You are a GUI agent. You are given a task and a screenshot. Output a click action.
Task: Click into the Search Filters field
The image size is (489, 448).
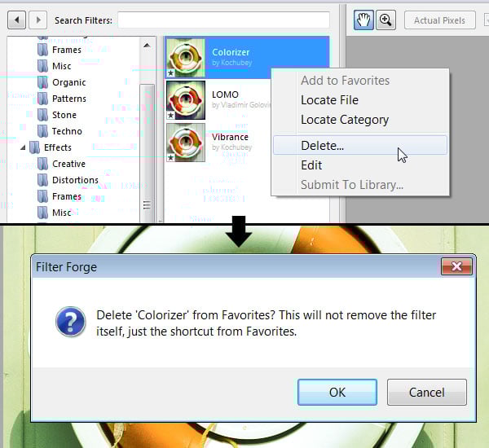click(x=223, y=20)
